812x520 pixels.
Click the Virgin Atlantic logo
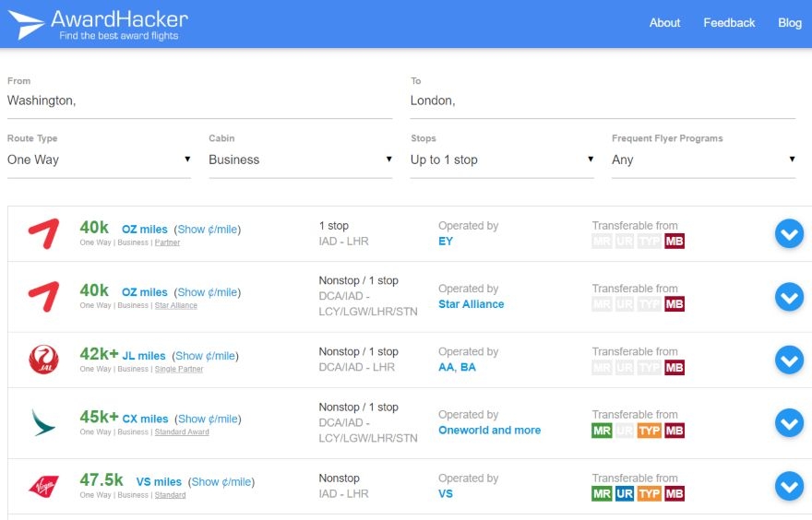click(43, 487)
